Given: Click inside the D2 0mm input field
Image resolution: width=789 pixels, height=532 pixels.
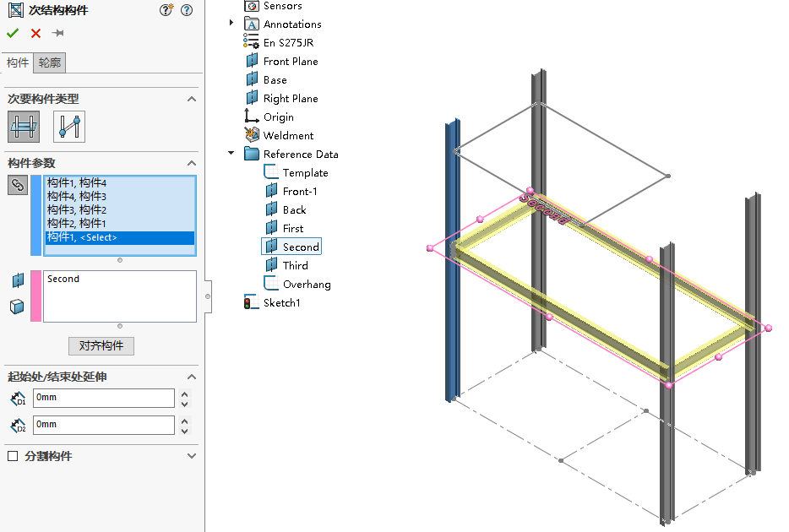Looking at the screenshot, I should pyautogui.click(x=101, y=424).
